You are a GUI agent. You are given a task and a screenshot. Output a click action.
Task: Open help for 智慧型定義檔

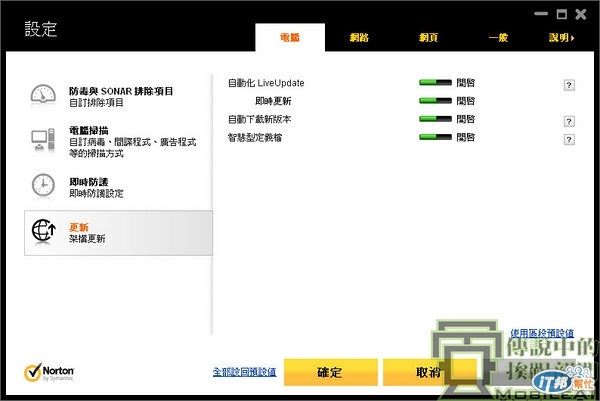[x=569, y=140]
